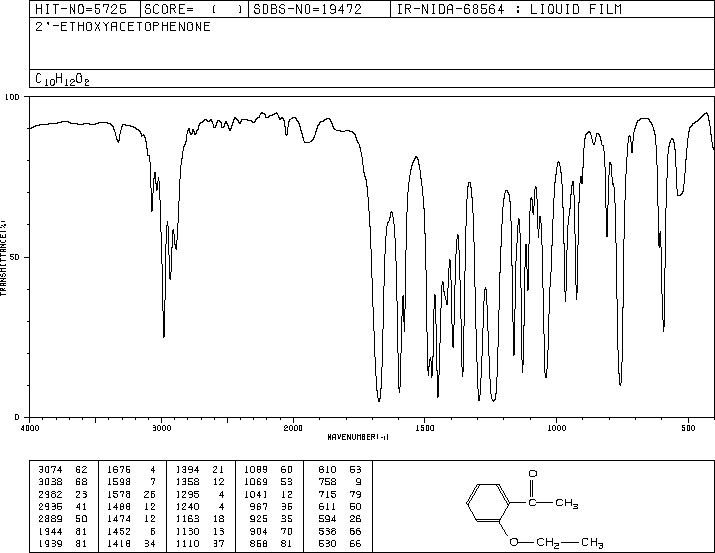Click the IR-NIDA-68564 : LIQUID FILM label
Screen dimensions: 715x553
tap(509, 9)
